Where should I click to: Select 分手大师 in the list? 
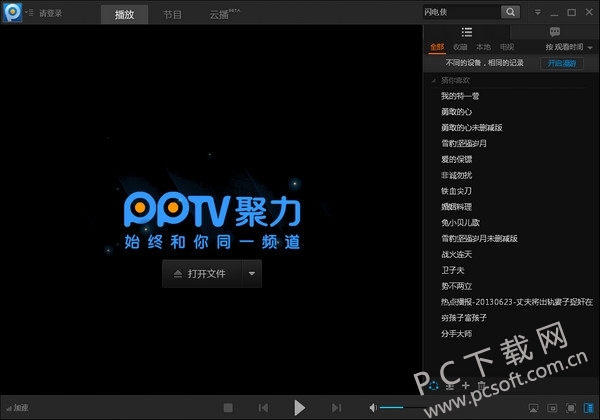click(457, 334)
